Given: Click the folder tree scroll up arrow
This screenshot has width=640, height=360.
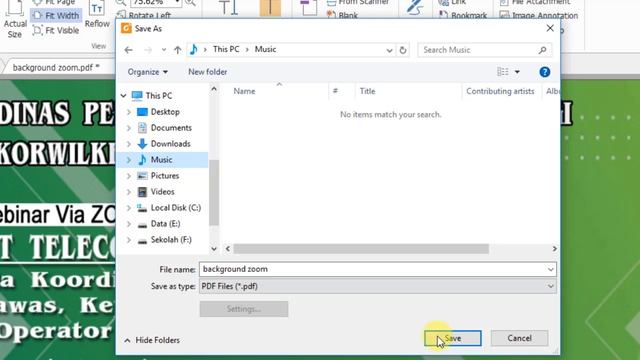Looking at the screenshot, I should (214, 89).
